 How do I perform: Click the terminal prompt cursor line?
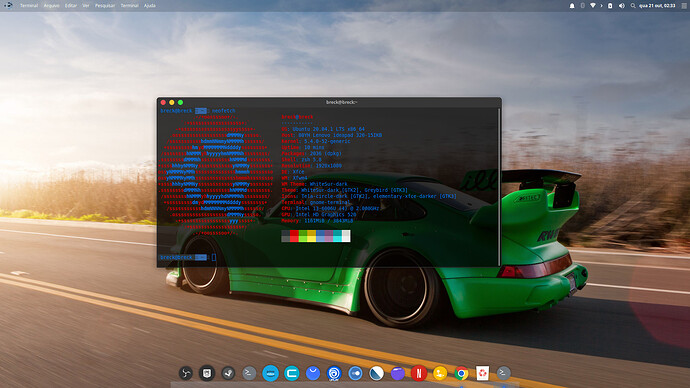coord(188,257)
